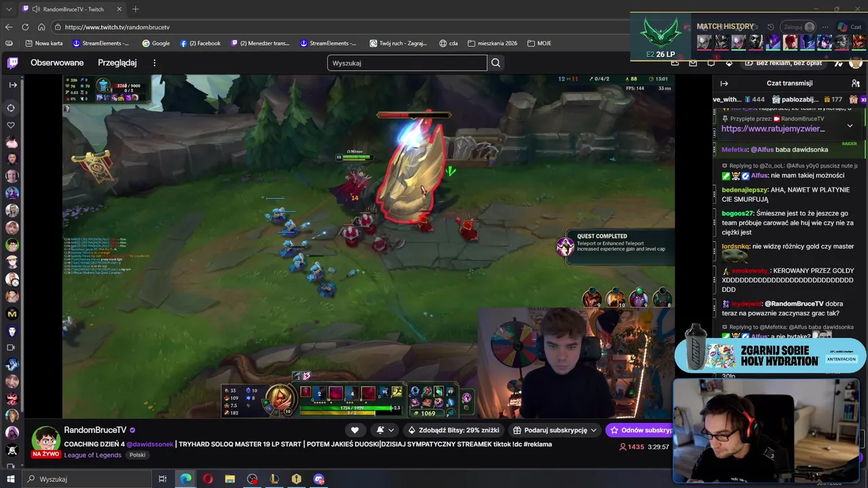Viewport: 868px width, 488px height.
Task: Open Google bookmark
Action: [156, 43]
